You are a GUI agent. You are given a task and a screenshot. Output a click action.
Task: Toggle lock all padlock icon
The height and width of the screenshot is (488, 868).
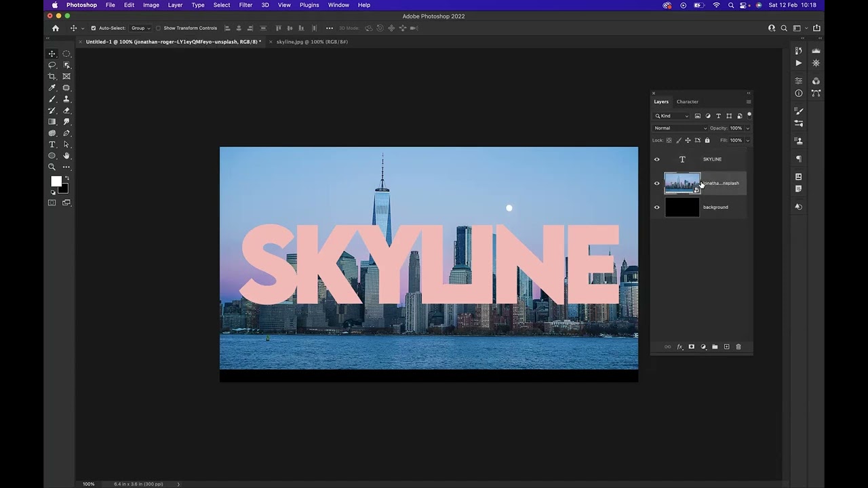(x=707, y=140)
